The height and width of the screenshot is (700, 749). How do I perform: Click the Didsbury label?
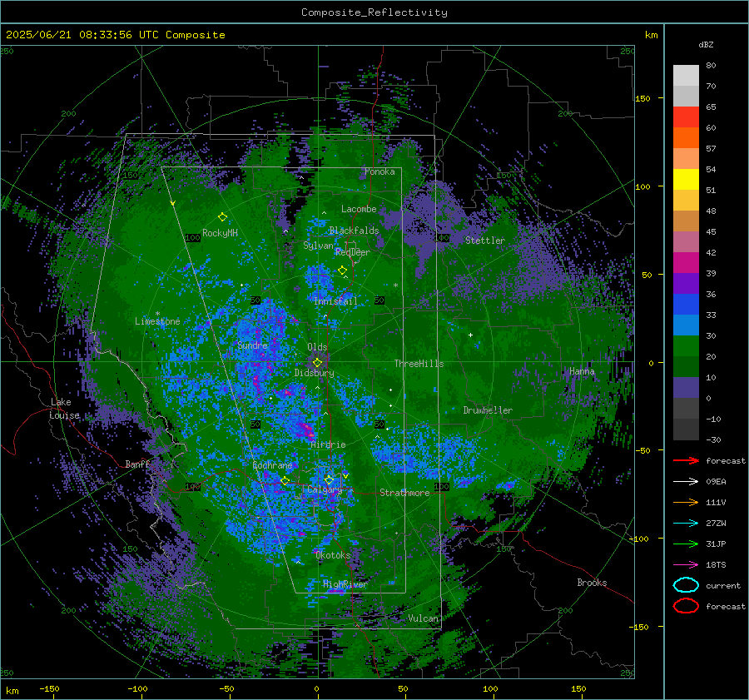click(x=315, y=373)
